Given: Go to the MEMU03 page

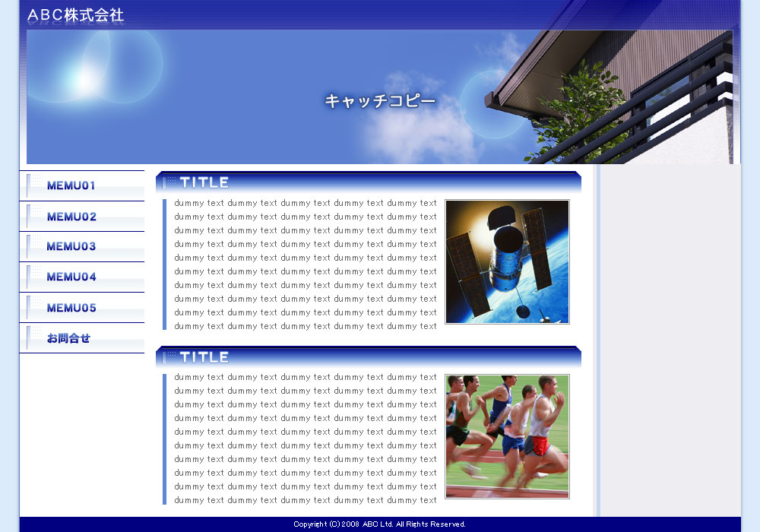Looking at the screenshot, I should (x=82, y=246).
